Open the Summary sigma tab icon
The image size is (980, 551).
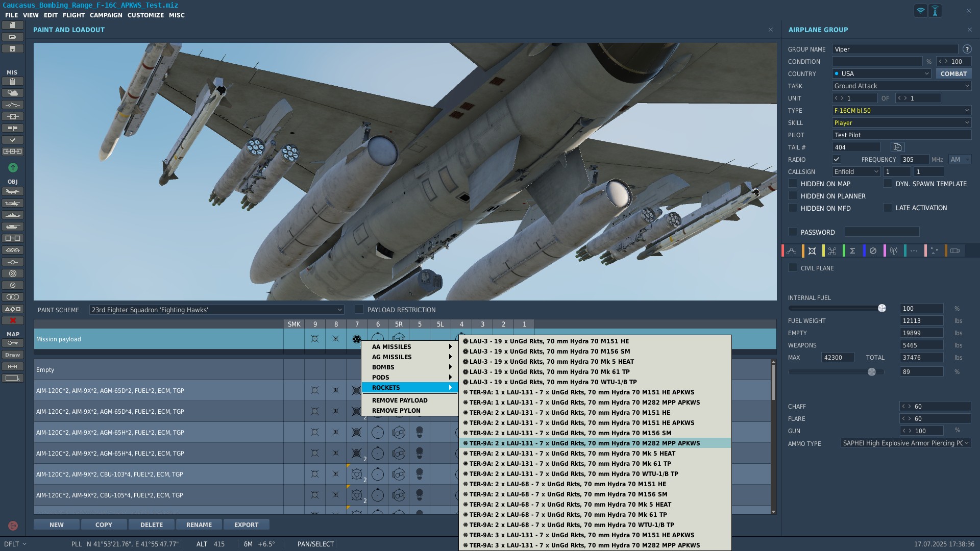pos(852,251)
